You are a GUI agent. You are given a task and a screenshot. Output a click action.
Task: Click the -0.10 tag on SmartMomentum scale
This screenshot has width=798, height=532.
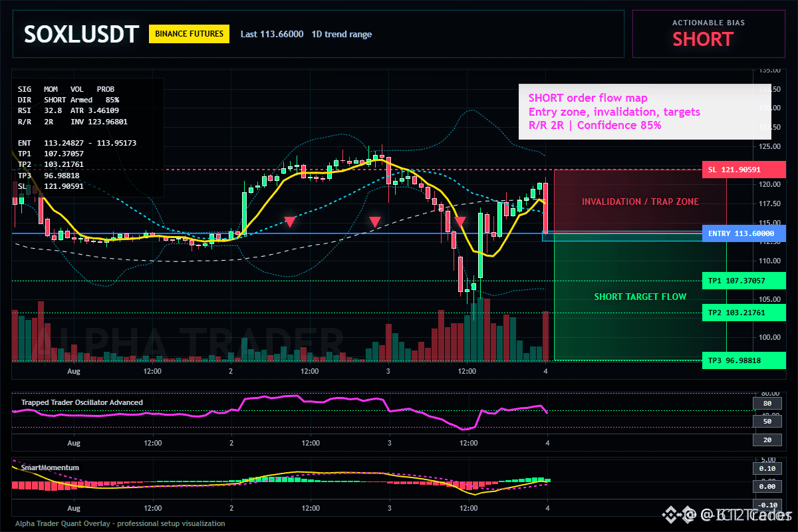[767, 505]
